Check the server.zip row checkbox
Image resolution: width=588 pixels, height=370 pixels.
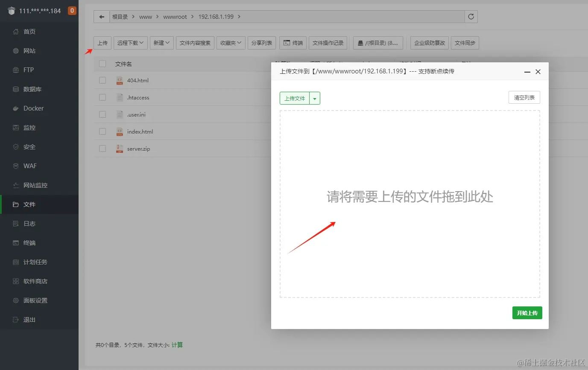[102, 149]
